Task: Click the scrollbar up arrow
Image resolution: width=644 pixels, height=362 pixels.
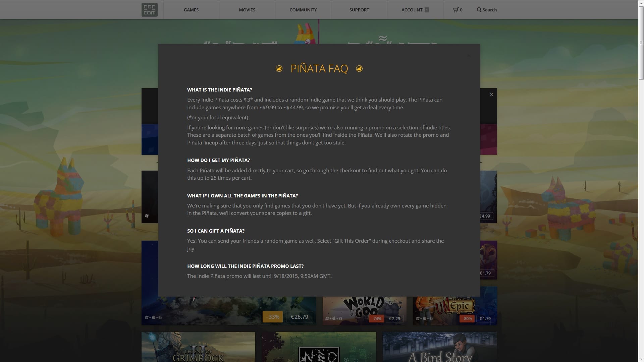Action: point(641,3)
